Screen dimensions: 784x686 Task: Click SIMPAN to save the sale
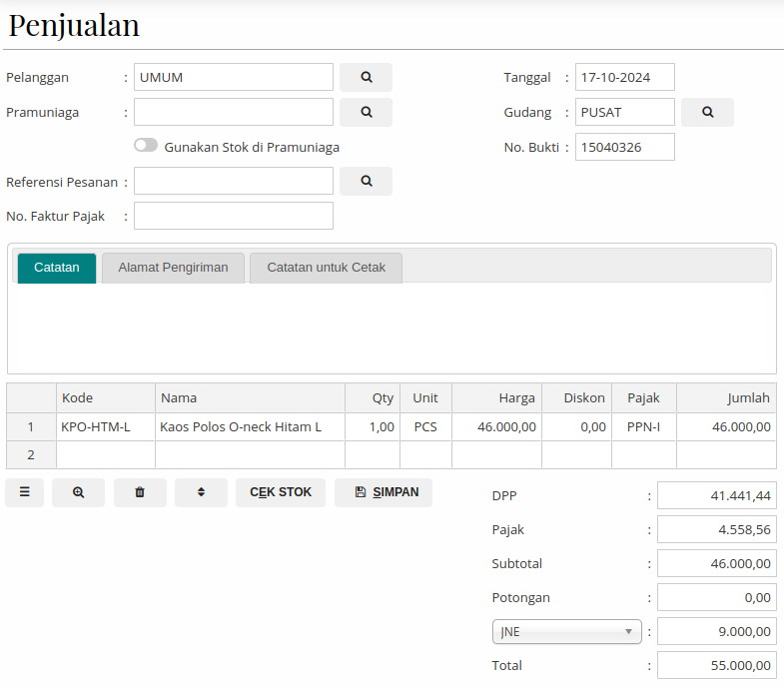coord(384,492)
